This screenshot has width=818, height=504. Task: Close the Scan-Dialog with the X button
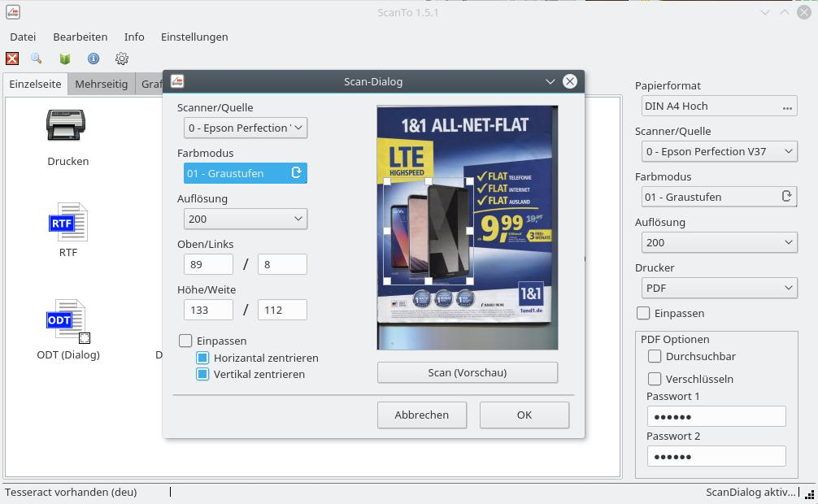pos(570,81)
